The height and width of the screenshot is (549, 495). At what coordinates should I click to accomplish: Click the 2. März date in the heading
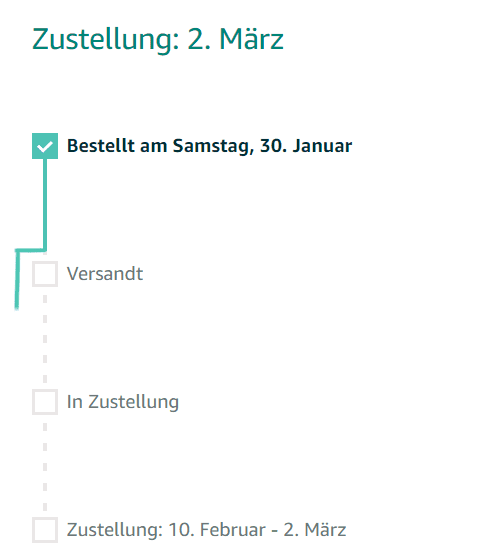pos(235,39)
